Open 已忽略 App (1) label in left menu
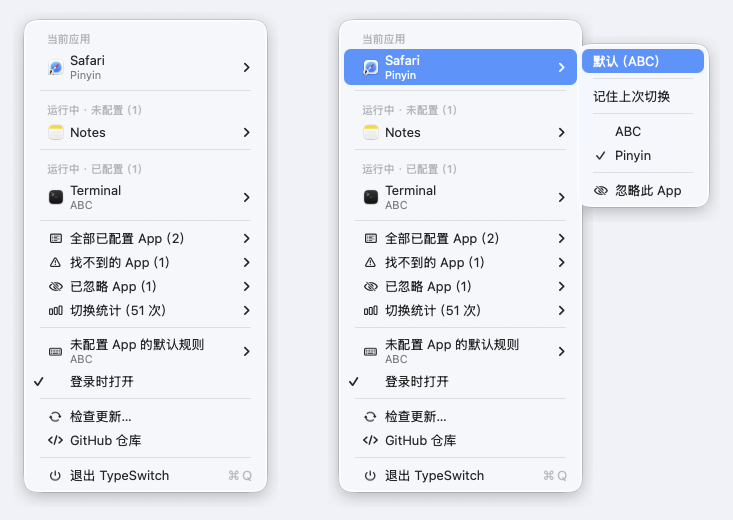The image size is (733, 520). pos(113,286)
